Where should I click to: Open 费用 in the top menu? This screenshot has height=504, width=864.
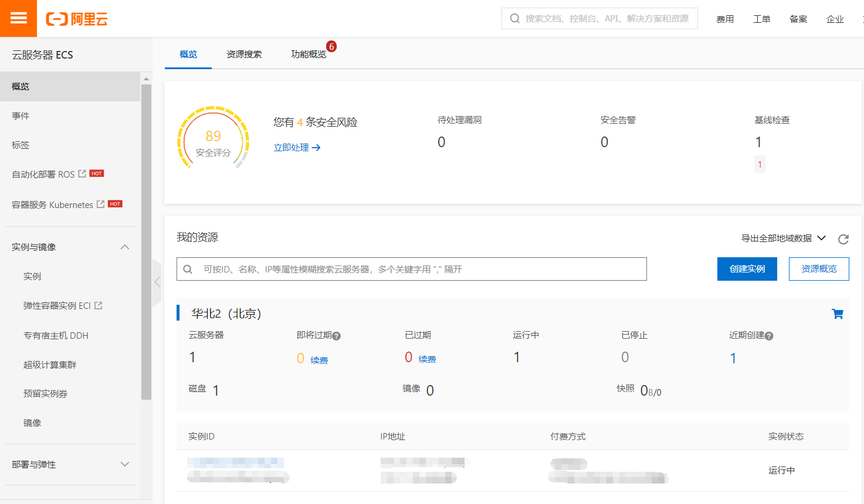[725, 19]
